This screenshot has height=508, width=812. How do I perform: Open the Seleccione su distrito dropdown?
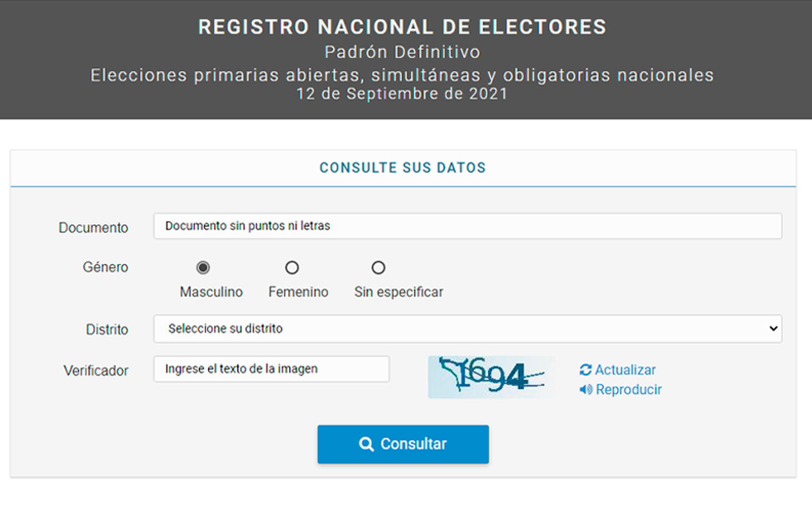point(467,329)
